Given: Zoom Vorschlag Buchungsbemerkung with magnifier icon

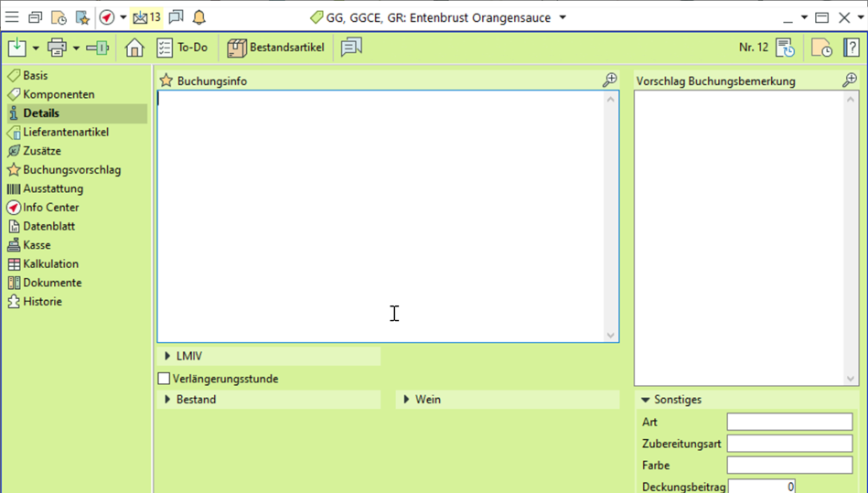Looking at the screenshot, I should point(849,80).
